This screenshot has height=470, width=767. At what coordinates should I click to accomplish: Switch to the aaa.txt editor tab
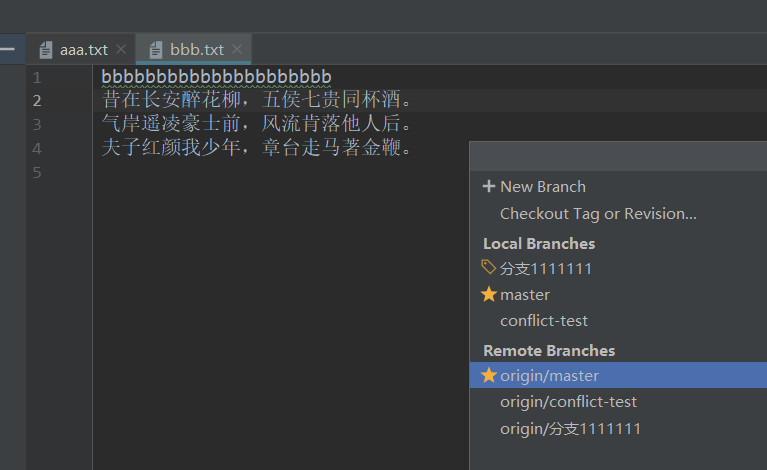coord(81,49)
